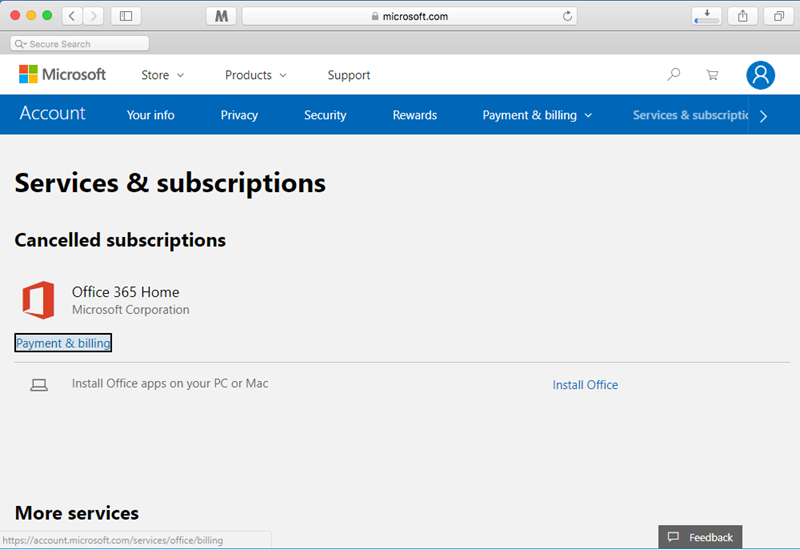Click the laptop icon beside Install Office apps
The image size is (800, 550).
39,385
